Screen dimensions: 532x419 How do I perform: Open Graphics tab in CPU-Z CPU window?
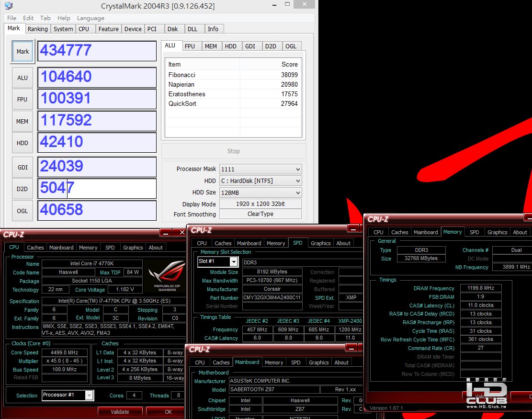point(133,247)
